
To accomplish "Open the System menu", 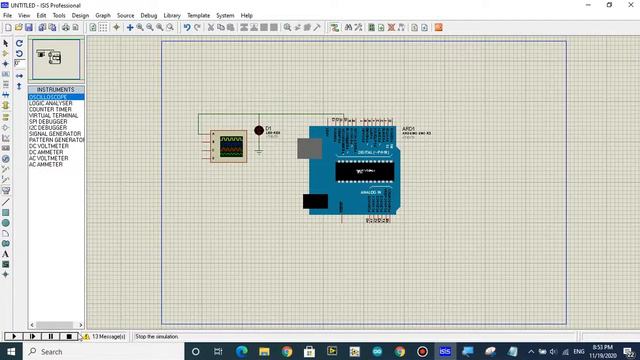I will point(225,16).
